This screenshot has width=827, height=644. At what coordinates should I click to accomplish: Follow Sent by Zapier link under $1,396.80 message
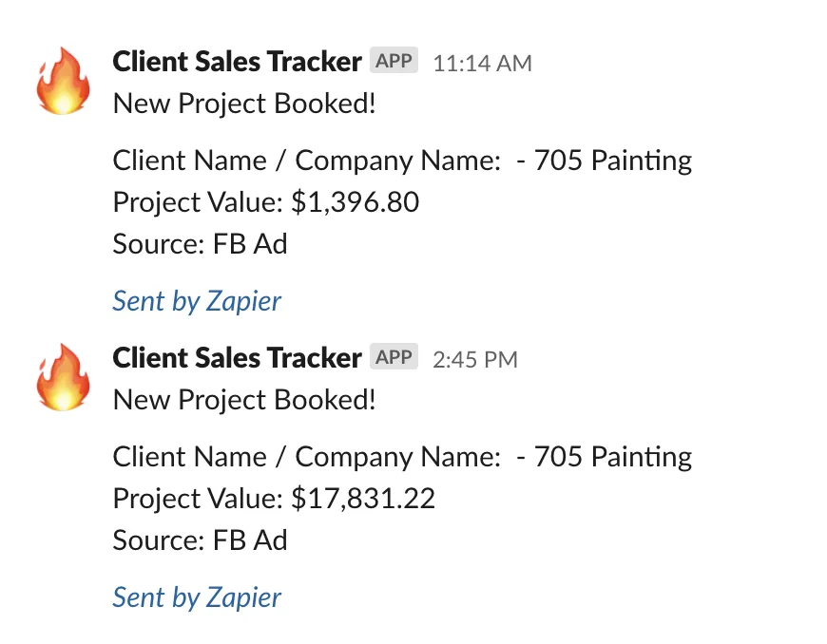pos(197,301)
